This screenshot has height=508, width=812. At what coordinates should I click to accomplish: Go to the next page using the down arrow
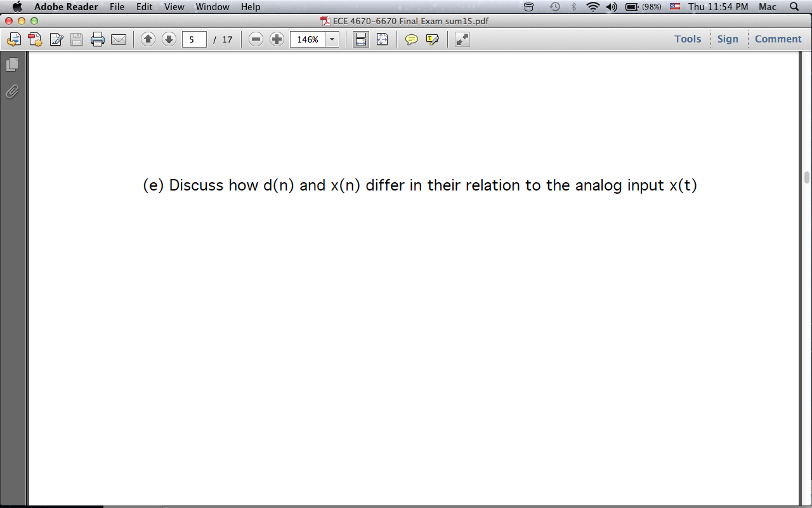pyautogui.click(x=169, y=39)
